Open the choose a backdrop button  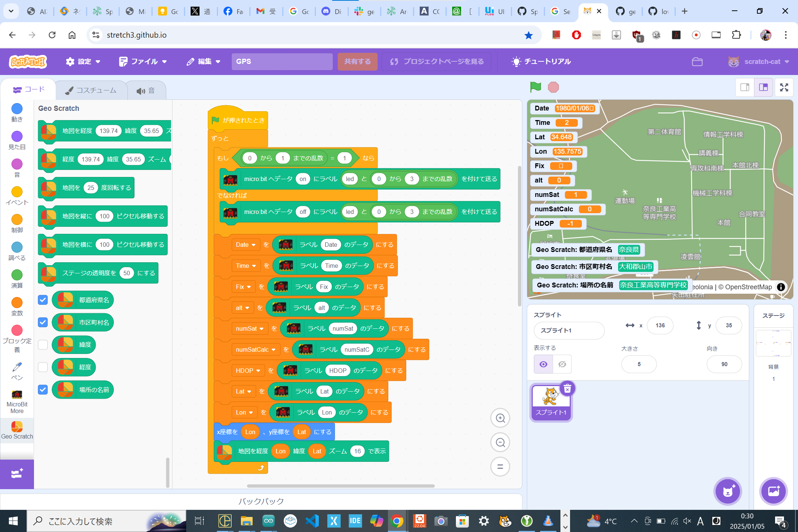click(774, 491)
